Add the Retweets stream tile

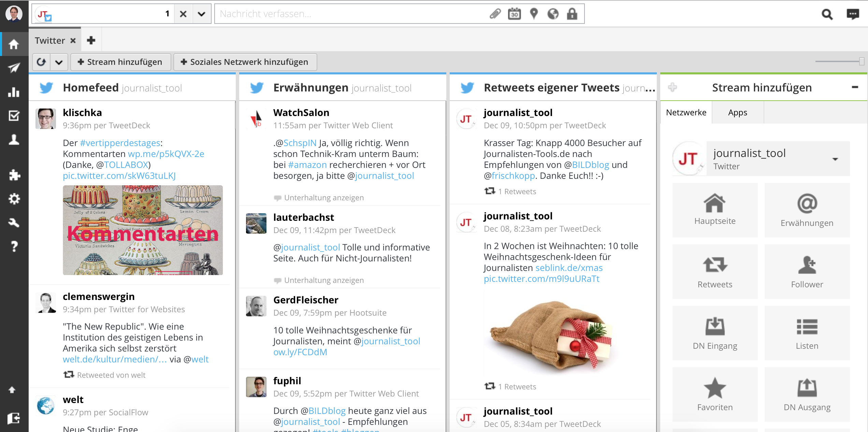point(715,272)
